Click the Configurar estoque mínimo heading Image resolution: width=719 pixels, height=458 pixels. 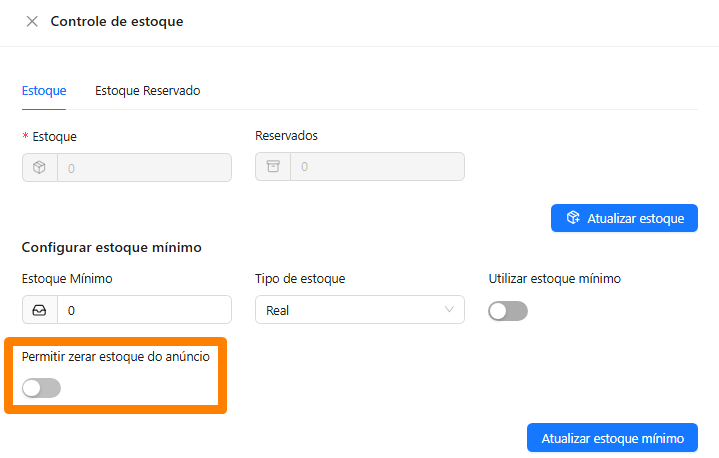[x=111, y=248]
